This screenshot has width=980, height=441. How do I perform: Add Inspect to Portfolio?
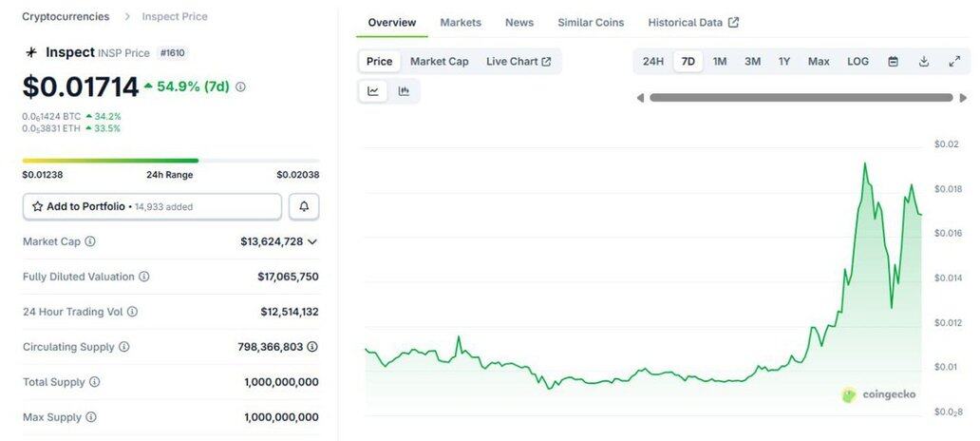[x=152, y=206]
